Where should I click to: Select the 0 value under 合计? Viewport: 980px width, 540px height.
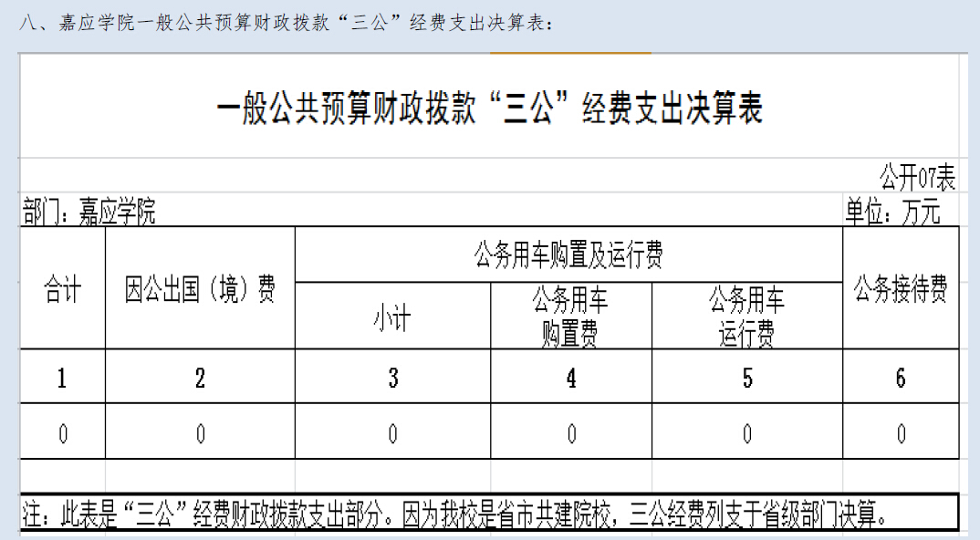pyautogui.click(x=62, y=431)
